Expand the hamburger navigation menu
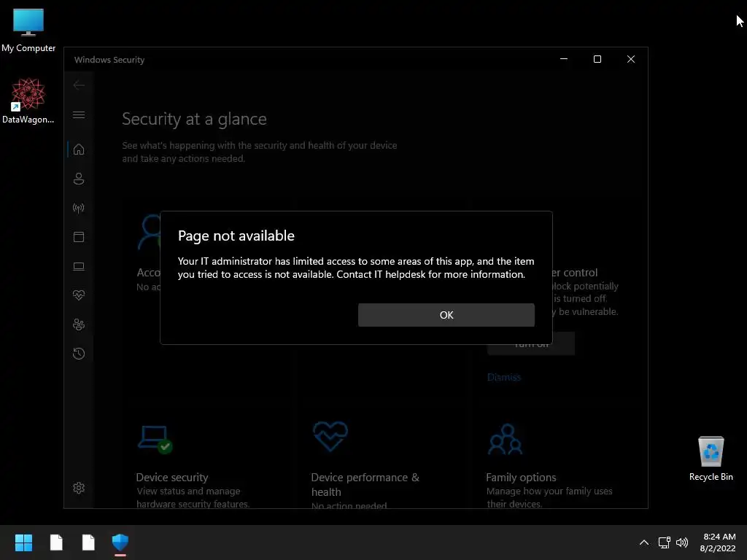Viewport: 747px width, 560px height. point(79,114)
